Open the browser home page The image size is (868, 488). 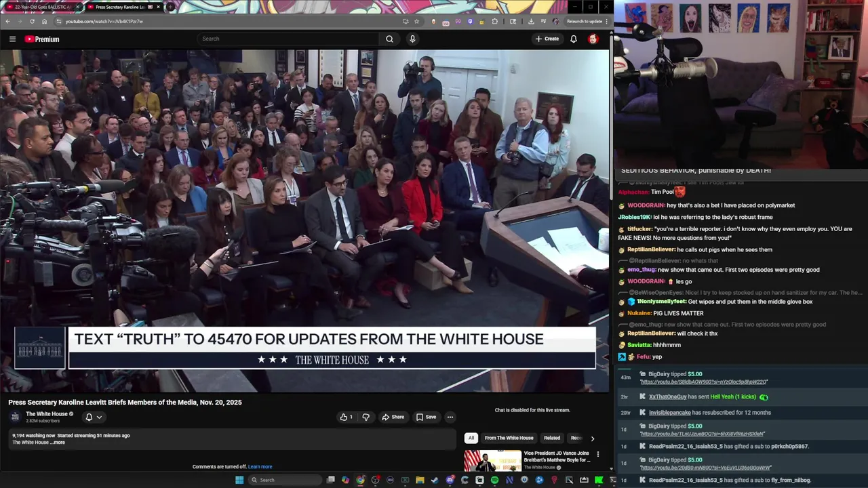44,21
